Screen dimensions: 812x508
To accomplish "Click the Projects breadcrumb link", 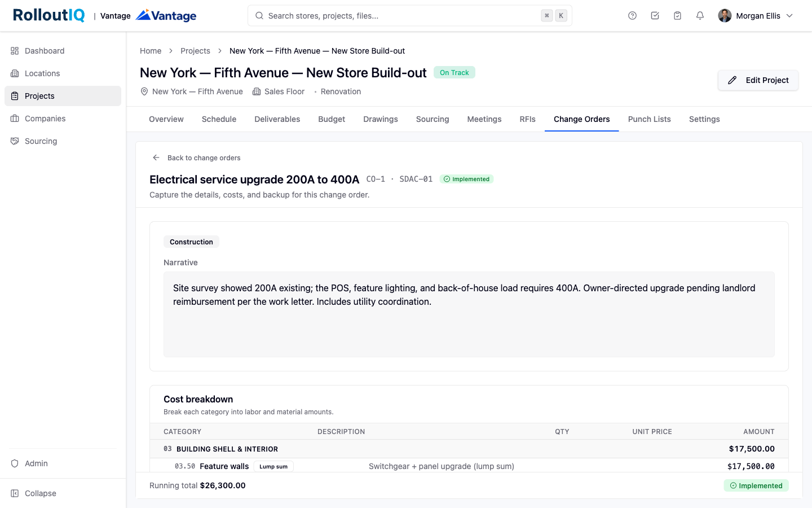I will [x=195, y=51].
